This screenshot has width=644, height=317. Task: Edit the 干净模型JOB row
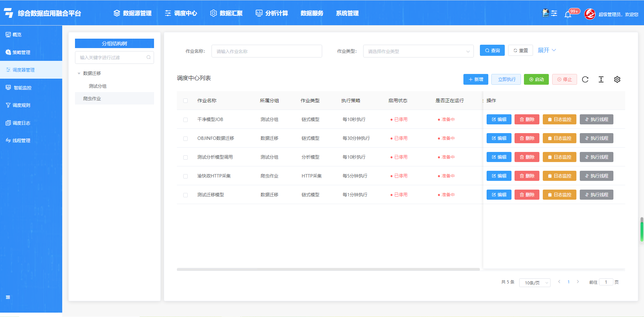(499, 119)
